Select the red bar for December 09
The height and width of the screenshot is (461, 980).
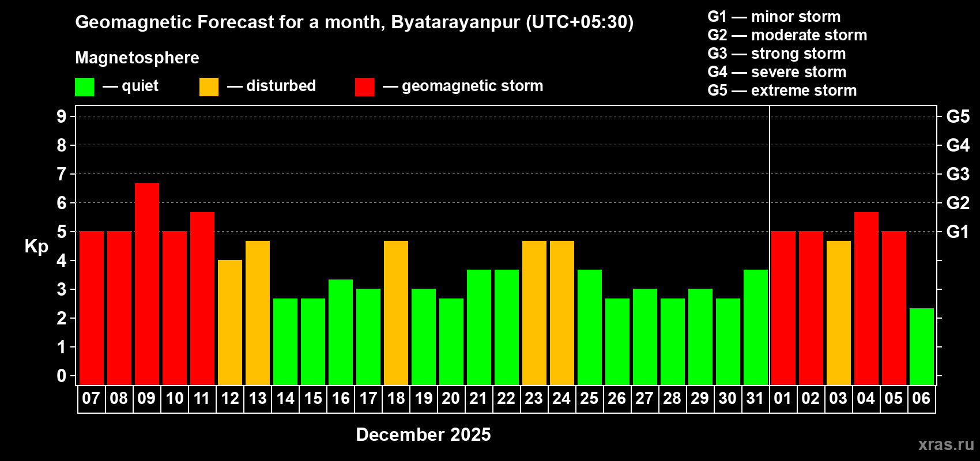click(x=147, y=284)
